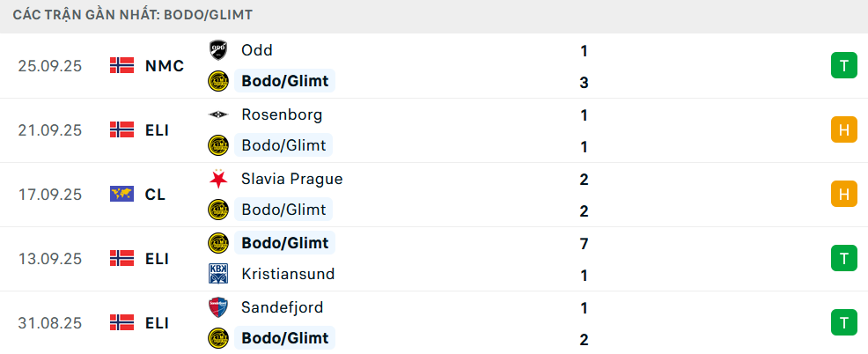Click the world flag icon beside CL

121,194
